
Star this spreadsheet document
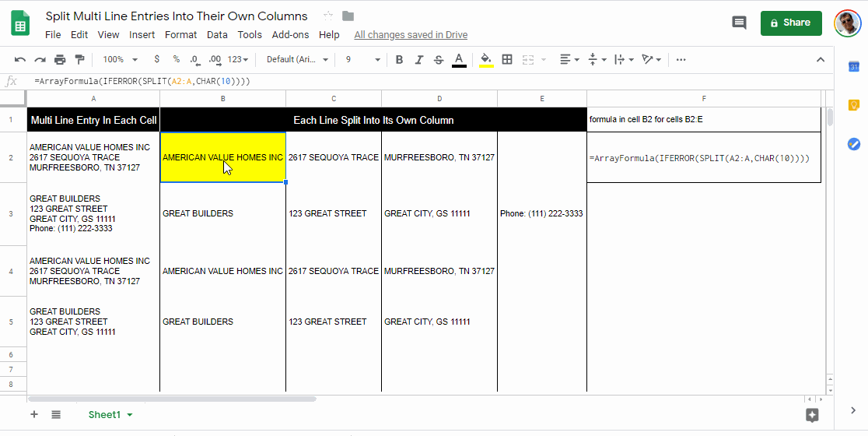328,16
